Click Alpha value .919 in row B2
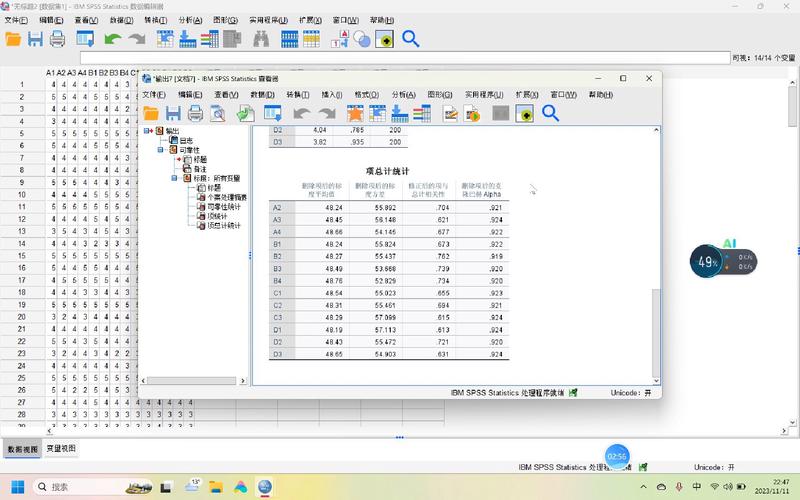The width and height of the screenshot is (800, 500). click(x=495, y=256)
